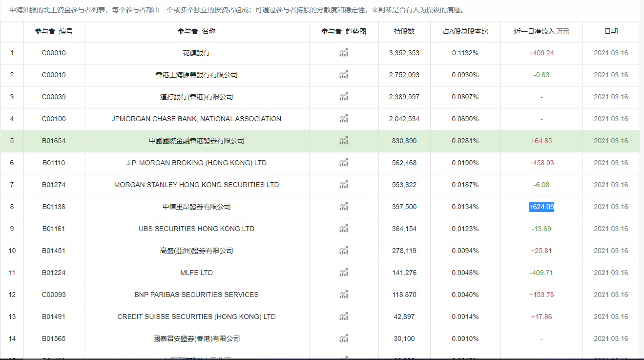Select JPMORGAN CHASE BANK, NATIONAL ASSOCIATION

(x=196, y=119)
